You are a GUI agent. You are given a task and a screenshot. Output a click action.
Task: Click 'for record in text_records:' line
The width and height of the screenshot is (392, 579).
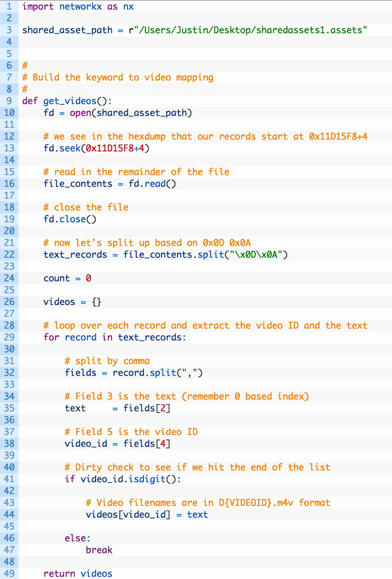(115, 338)
